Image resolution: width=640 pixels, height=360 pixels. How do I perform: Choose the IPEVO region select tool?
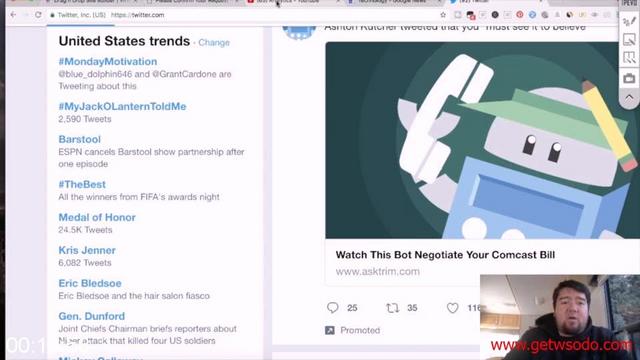coord(629,58)
